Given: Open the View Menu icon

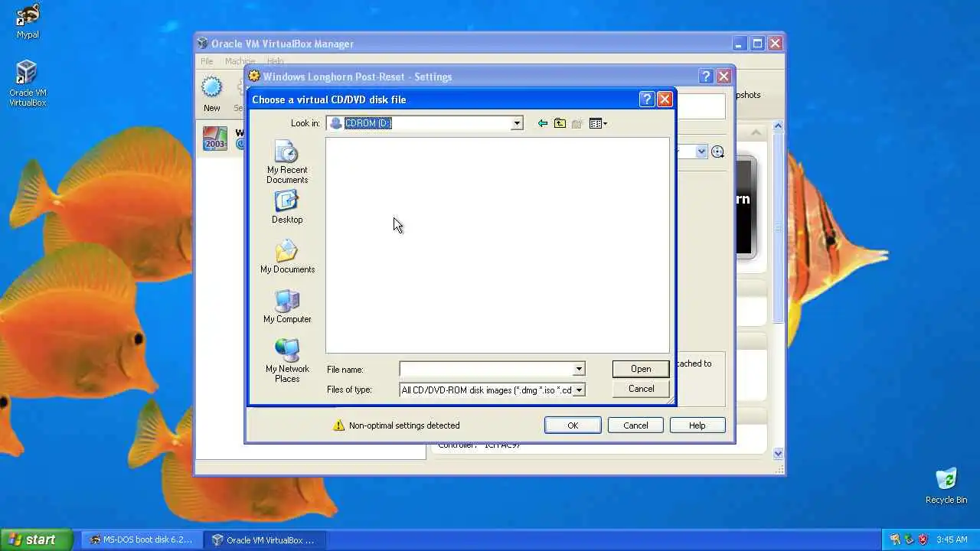Looking at the screenshot, I should coord(598,123).
